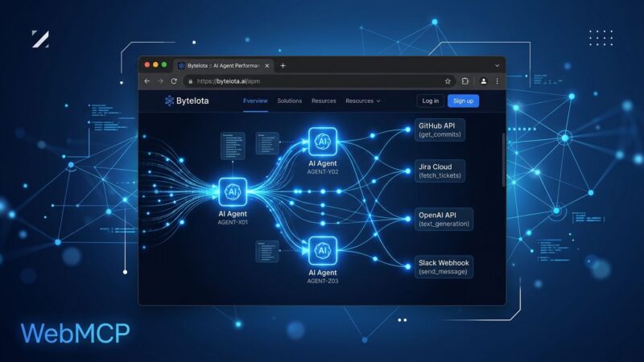This screenshot has width=644, height=362.
Task: Go forward with the browser forward arrow
Action: coord(160,81)
